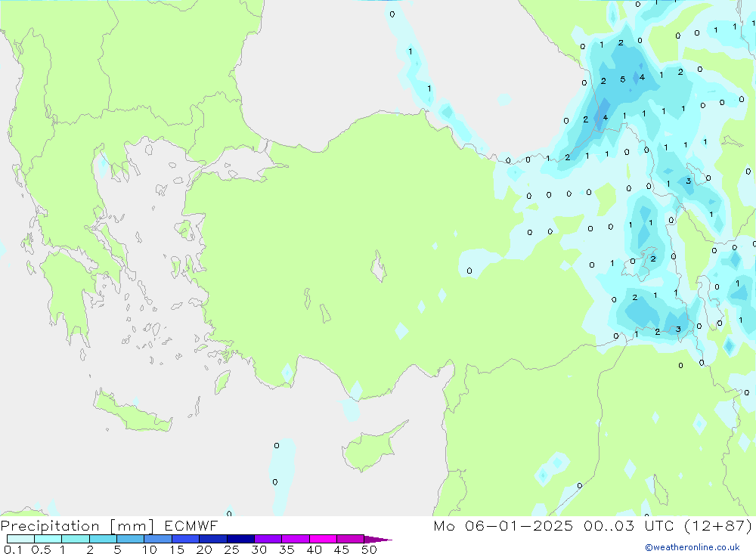Select the 30–35 mm purple legend box
The image size is (756, 554).
[268, 539]
